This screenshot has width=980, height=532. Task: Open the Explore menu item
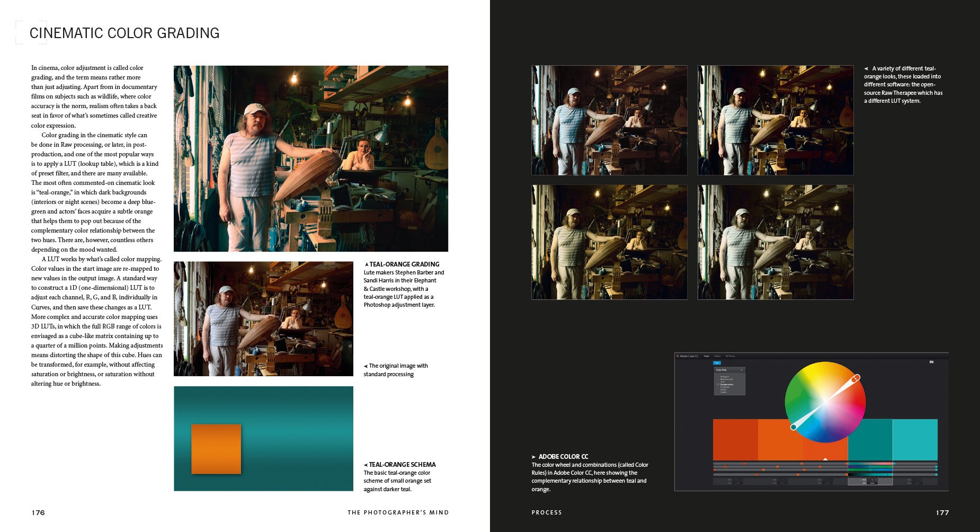point(718,356)
